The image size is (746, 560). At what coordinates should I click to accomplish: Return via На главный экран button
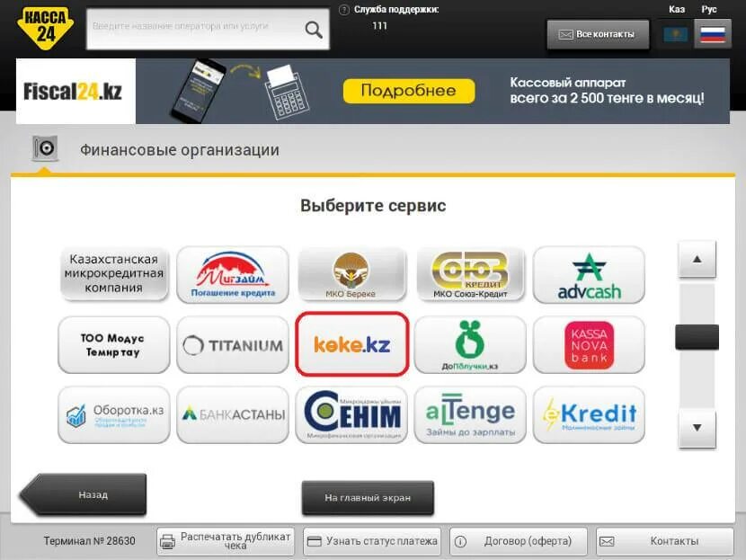(x=368, y=498)
